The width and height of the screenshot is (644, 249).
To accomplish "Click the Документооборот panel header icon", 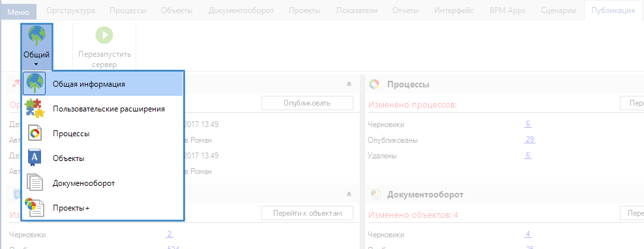I will pos(374,194).
